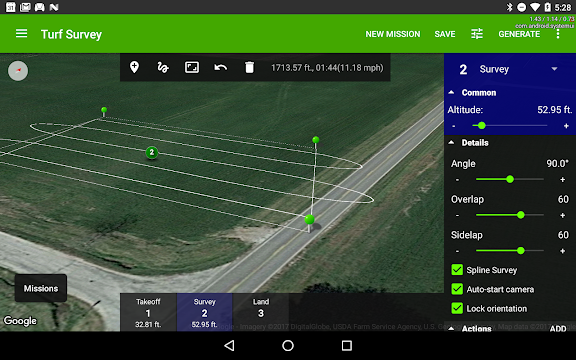
Task: Undo the last mission edit
Action: click(x=220, y=68)
